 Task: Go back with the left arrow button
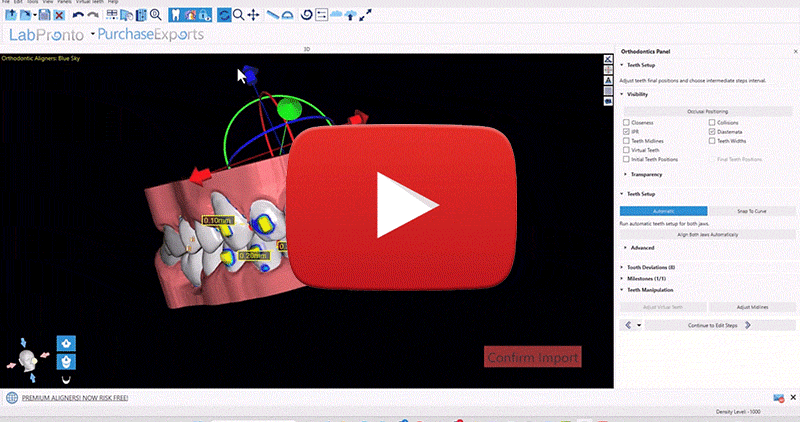tap(628, 326)
